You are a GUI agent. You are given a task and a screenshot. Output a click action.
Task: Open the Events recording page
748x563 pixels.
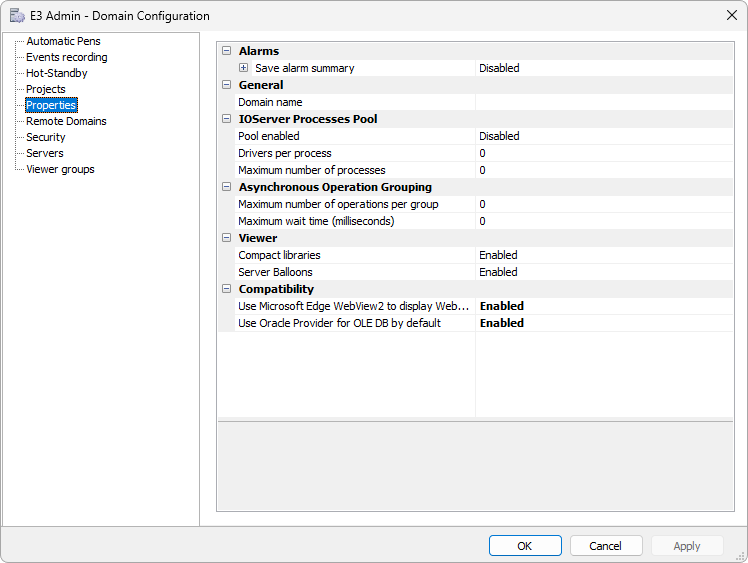point(67,57)
